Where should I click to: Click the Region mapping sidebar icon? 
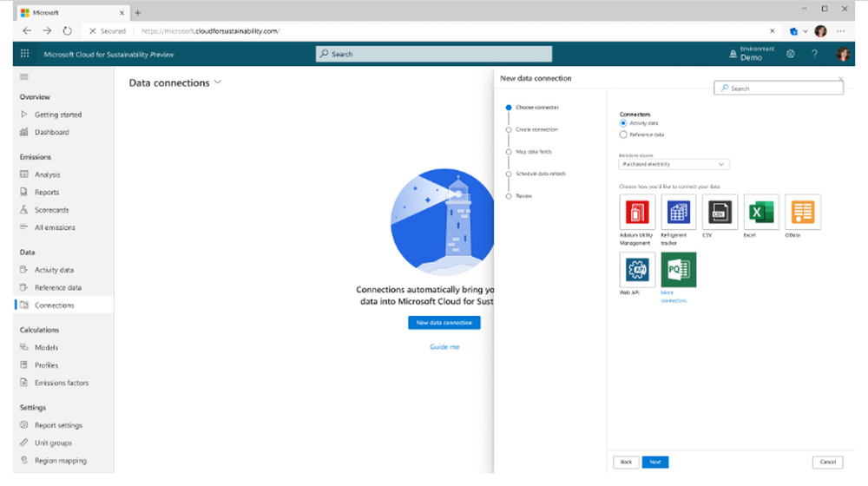[23, 460]
